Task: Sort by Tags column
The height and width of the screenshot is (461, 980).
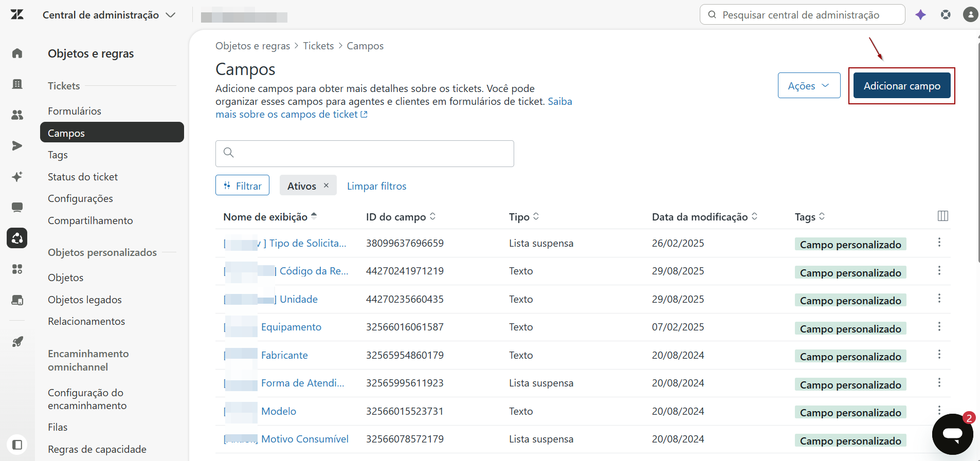Action: pos(810,217)
